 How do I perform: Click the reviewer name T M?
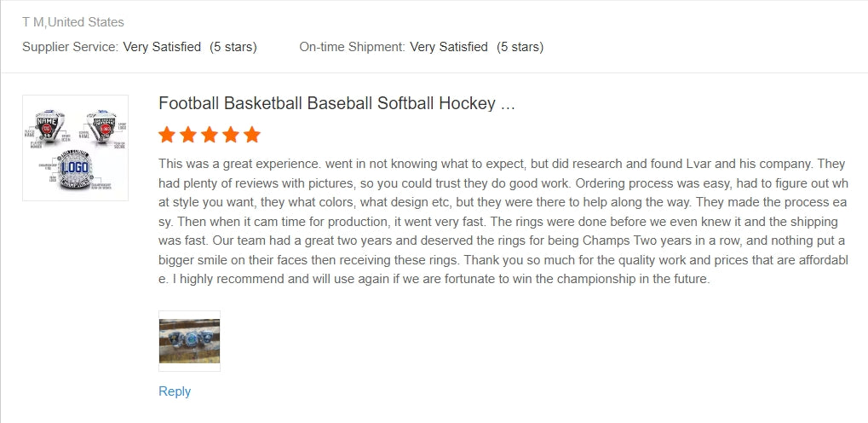coord(33,22)
